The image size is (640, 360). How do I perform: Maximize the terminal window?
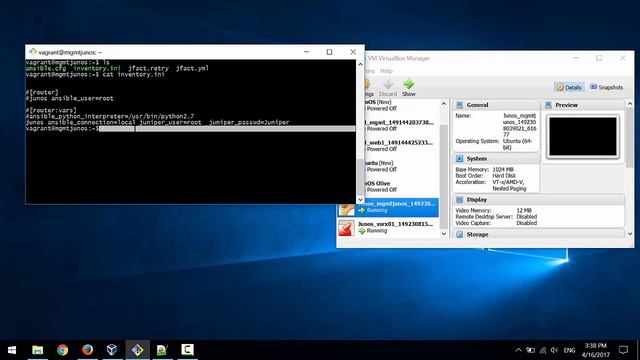(329, 52)
